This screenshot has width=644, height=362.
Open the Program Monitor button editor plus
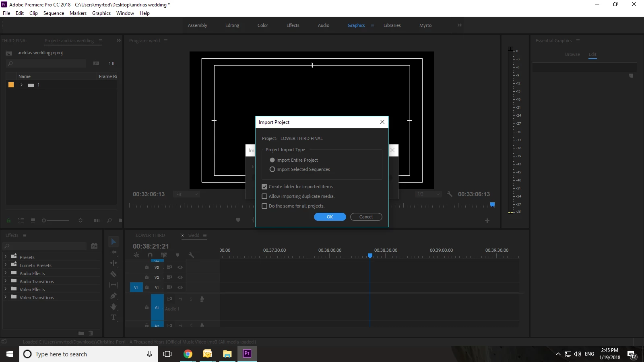(x=487, y=220)
